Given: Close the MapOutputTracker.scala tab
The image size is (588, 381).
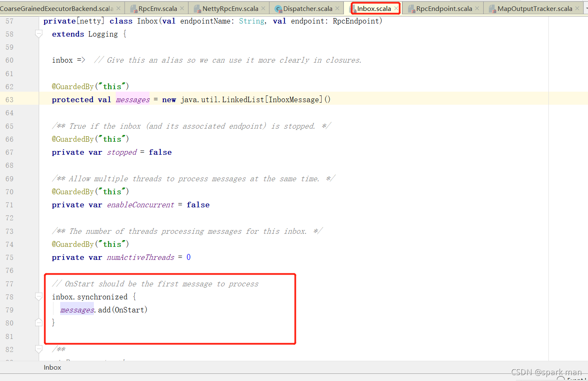Looking at the screenshot, I should coord(577,8).
